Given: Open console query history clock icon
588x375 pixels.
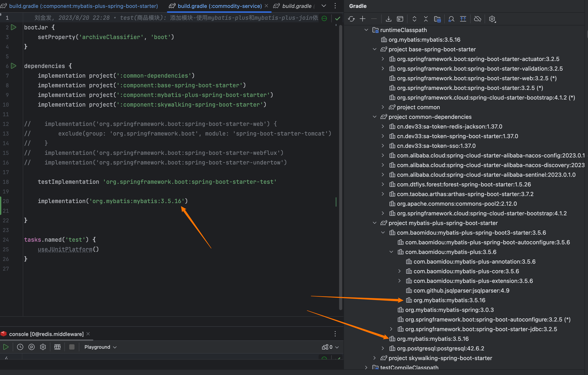Looking at the screenshot, I should (x=20, y=347).
